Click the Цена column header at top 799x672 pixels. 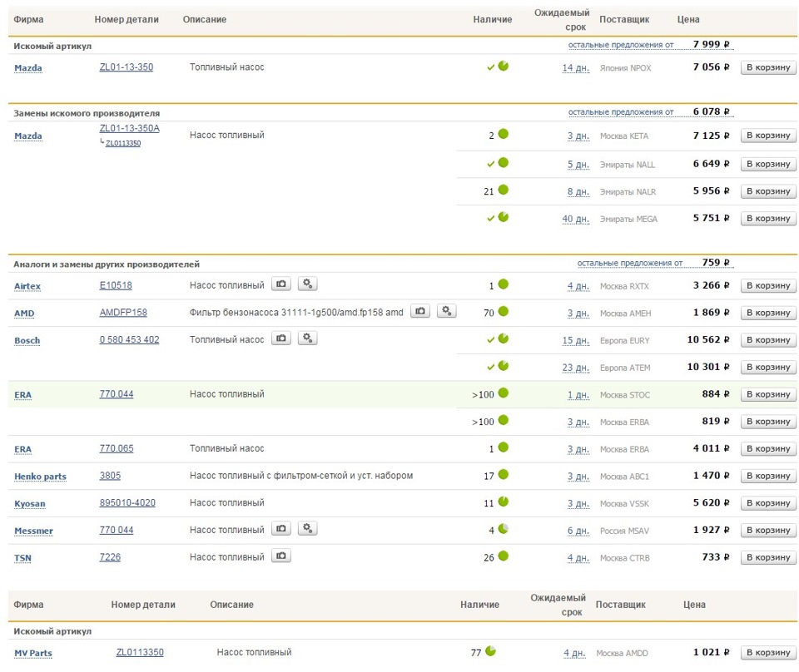point(689,19)
